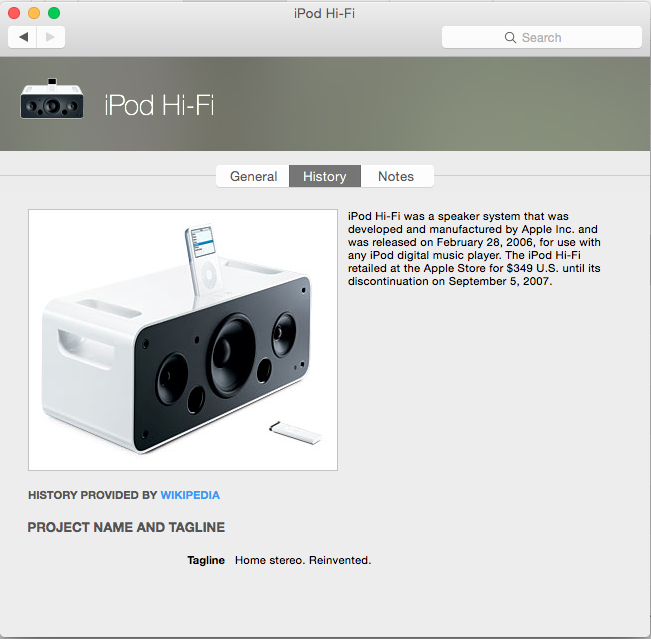Click the iPod Hi-Fi header title
Screen dimensions: 651x639
pyautogui.click(x=159, y=105)
